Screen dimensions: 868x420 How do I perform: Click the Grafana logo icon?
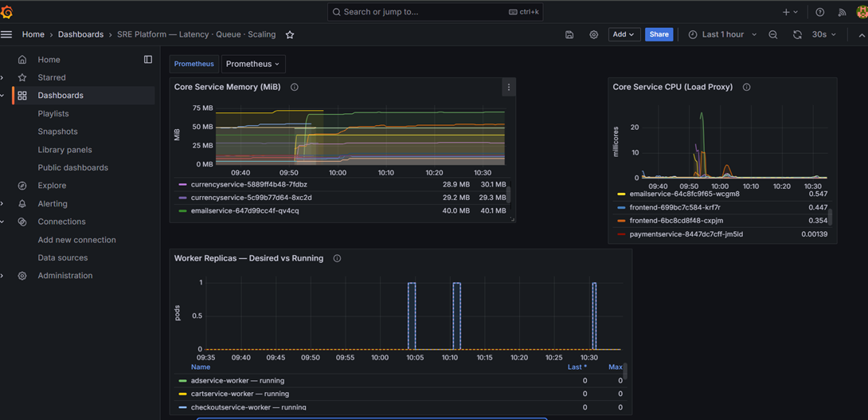point(7,12)
